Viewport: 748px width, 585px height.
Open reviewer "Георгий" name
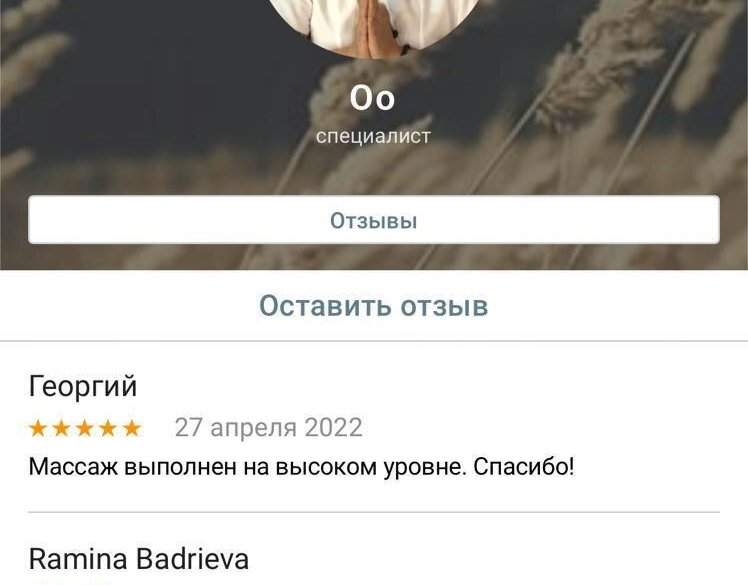pyautogui.click(x=83, y=386)
